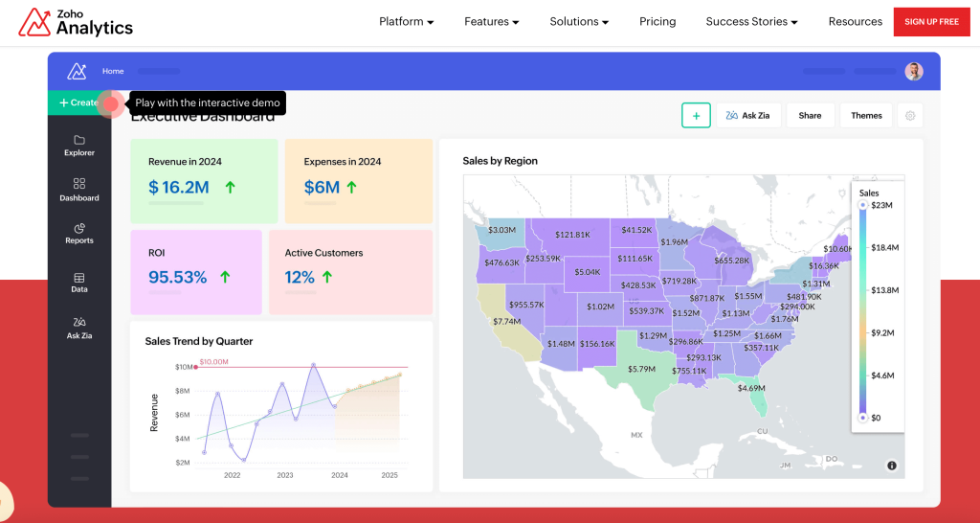Adjust the Sales legend bottom $0 handle
980x523 pixels.
tap(862, 418)
